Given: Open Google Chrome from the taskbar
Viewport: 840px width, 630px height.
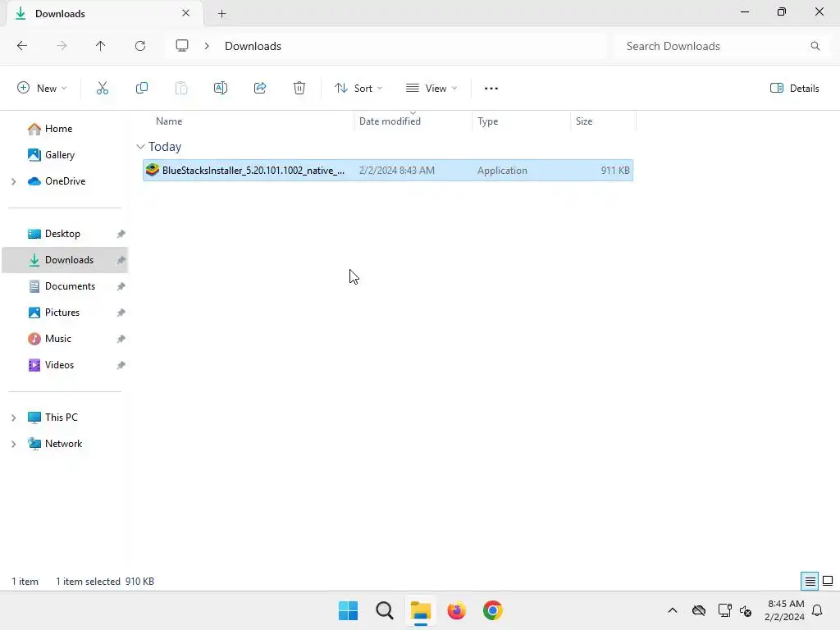Looking at the screenshot, I should click(493, 610).
